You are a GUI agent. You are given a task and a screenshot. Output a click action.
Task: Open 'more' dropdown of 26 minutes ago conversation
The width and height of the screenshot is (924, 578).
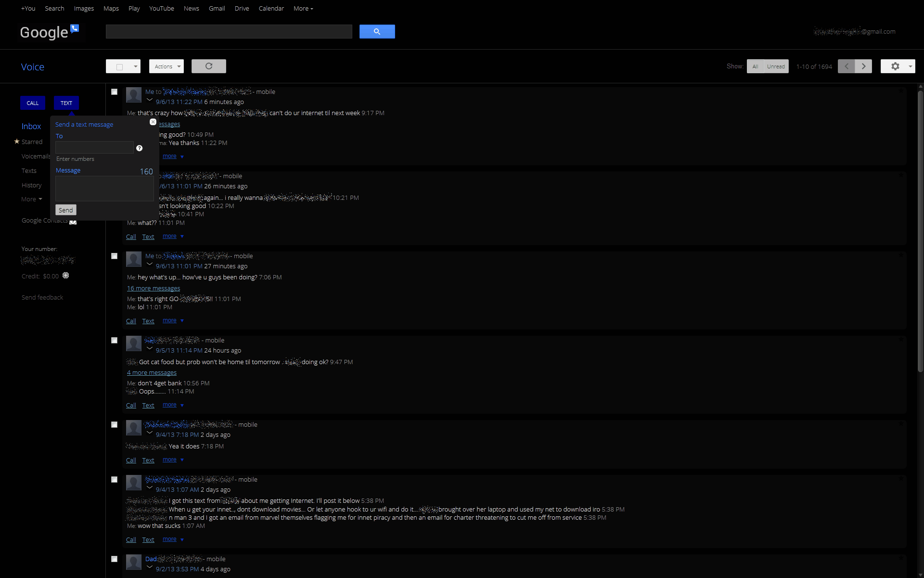(x=173, y=236)
